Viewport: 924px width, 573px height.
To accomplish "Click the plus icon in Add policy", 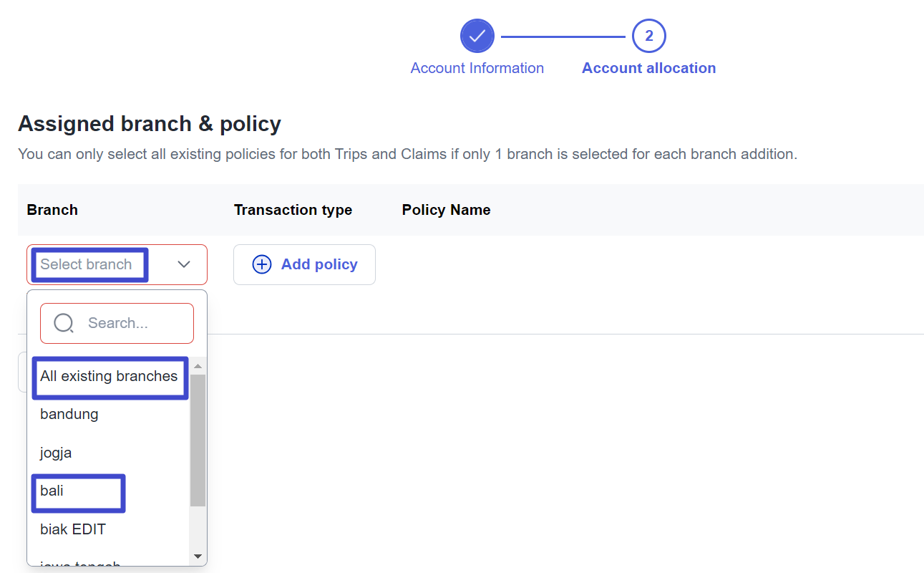I will coord(262,264).
